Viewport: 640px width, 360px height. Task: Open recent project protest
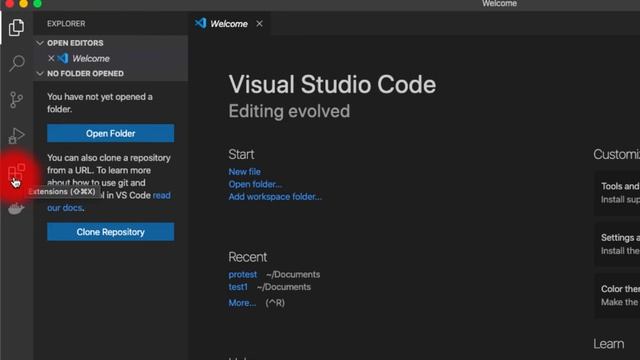[x=243, y=274]
